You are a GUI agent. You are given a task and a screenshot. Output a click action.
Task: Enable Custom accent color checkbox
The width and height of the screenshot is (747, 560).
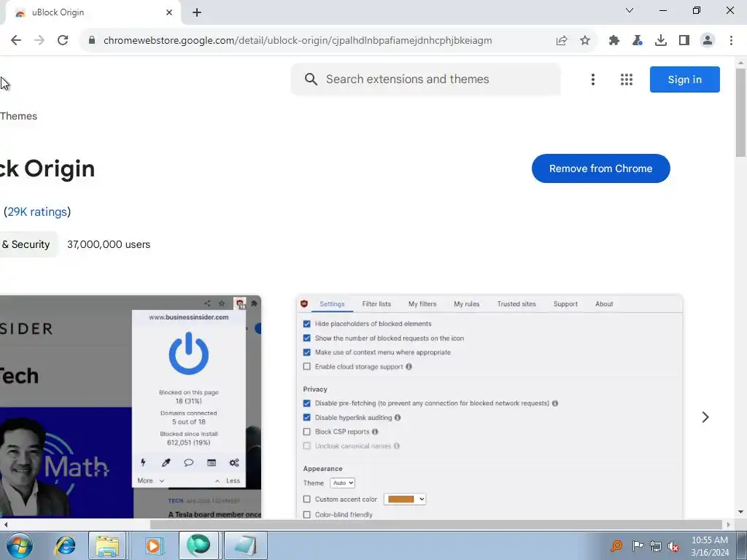(307, 499)
